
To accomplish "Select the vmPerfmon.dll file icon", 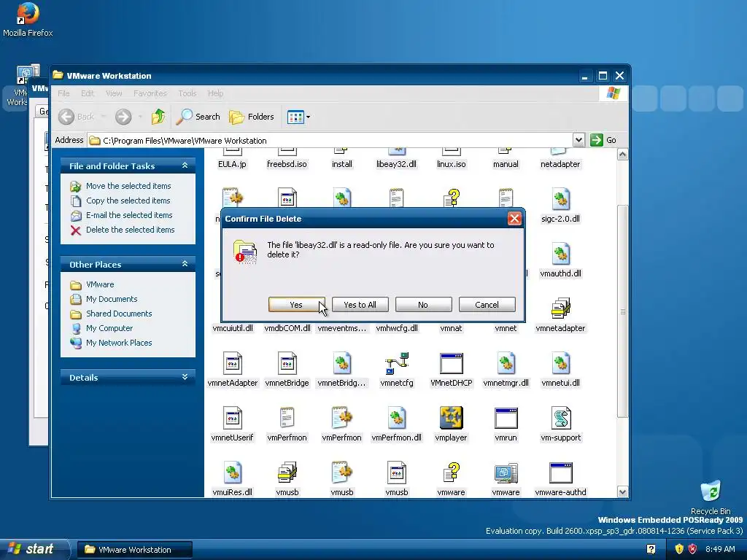I will pyautogui.click(x=397, y=418).
